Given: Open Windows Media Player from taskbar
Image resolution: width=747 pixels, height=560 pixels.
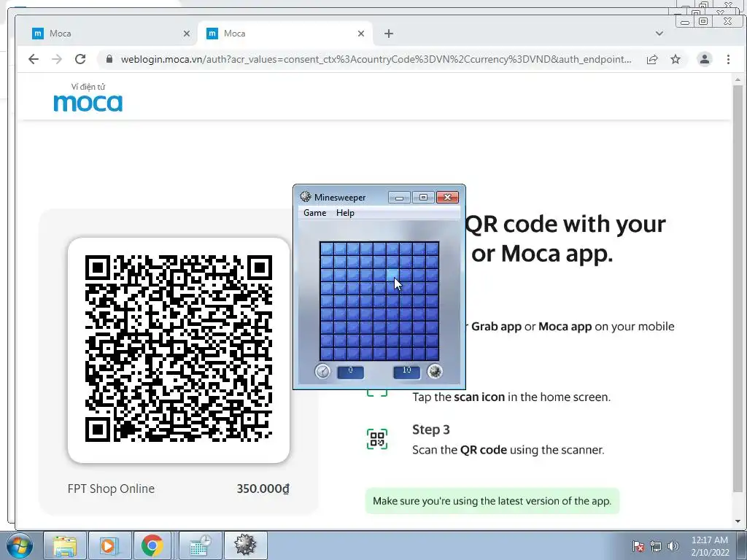Looking at the screenshot, I should click(109, 545).
